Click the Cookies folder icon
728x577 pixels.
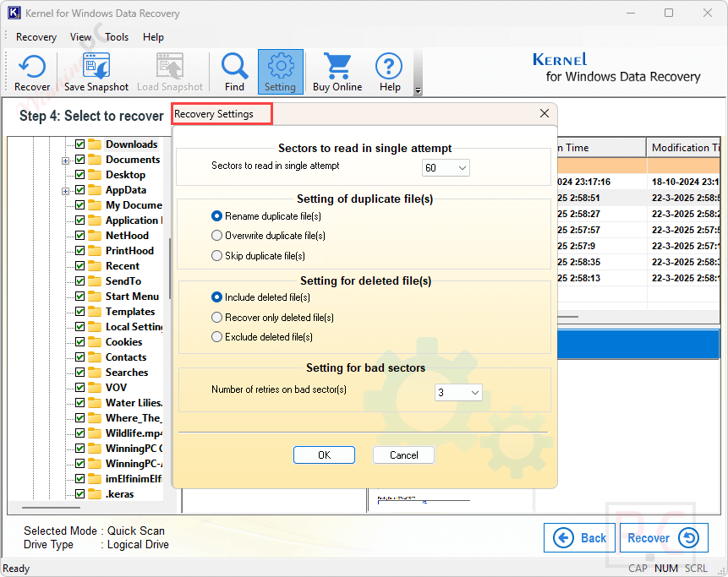[95, 342]
